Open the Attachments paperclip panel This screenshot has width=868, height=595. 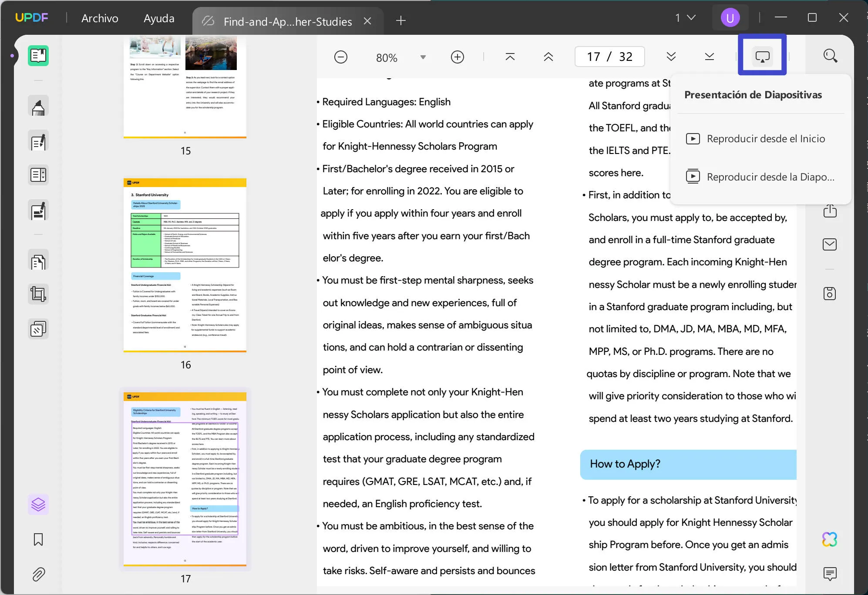(x=38, y=574)
